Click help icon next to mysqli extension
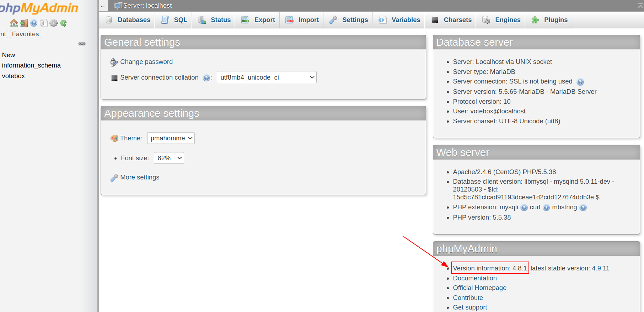Image resolution: width=644 pixels, height=312 pixels. (524, 208)
